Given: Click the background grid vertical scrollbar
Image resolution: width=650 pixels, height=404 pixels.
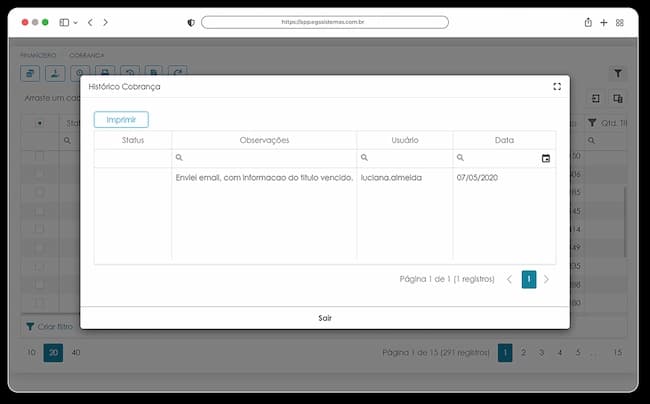Looking at the screenshot, I should click(625, 222).
